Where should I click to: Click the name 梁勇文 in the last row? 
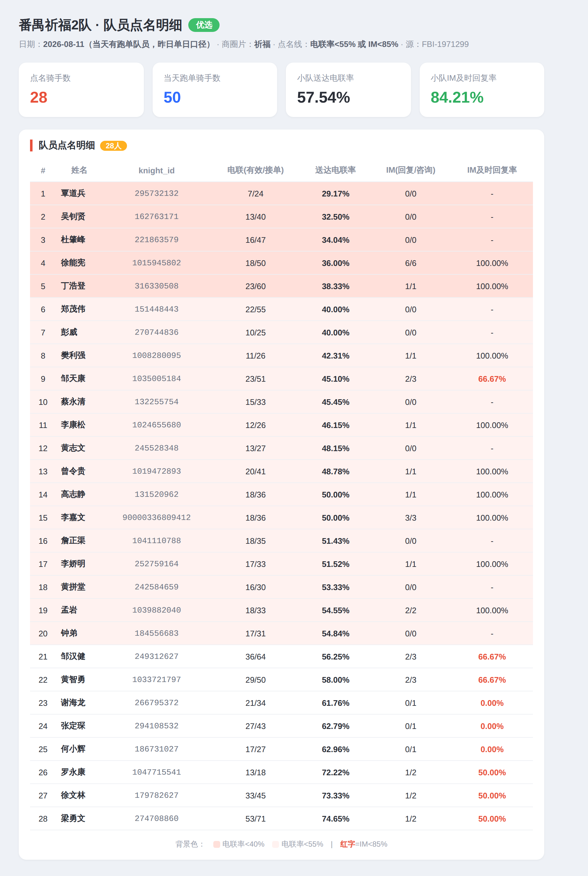pyautogui.click(x=73, y=818)
